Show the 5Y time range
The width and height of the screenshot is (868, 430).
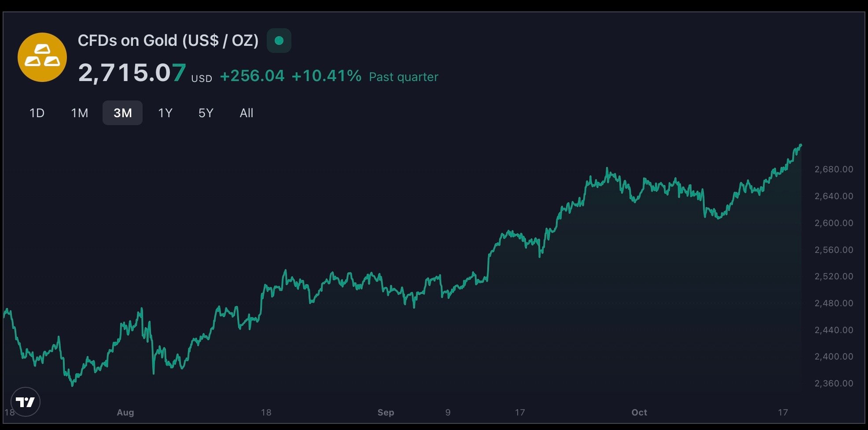[x=206, y=113]
